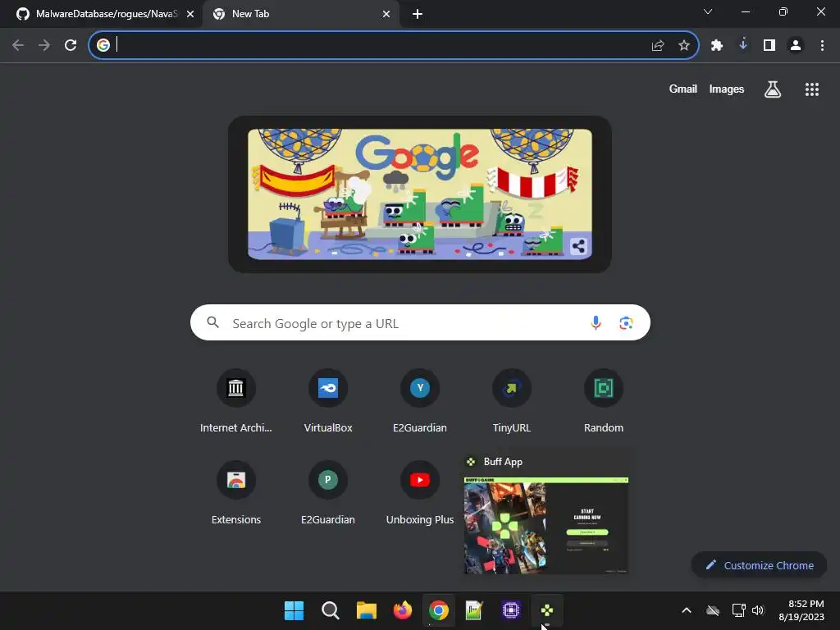The image size is (840, 630).
Task: Open the Extensions puzzle piece menu
Action: click(717, 46)
